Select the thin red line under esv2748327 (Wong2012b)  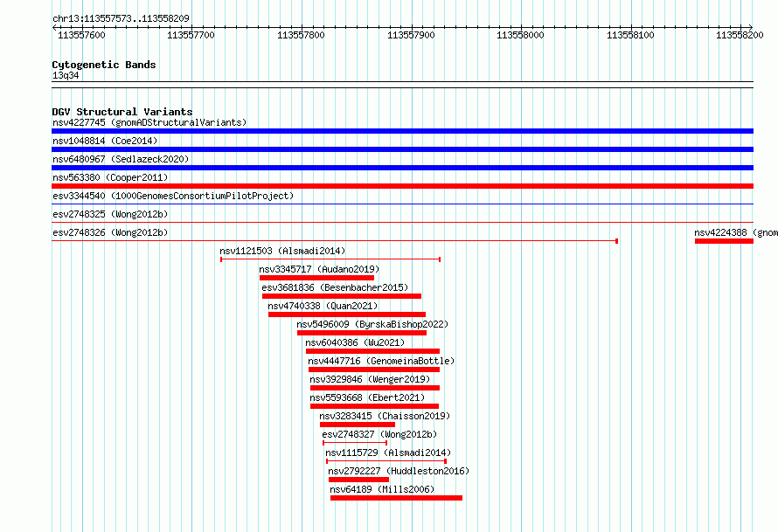(x=355, y=443)
